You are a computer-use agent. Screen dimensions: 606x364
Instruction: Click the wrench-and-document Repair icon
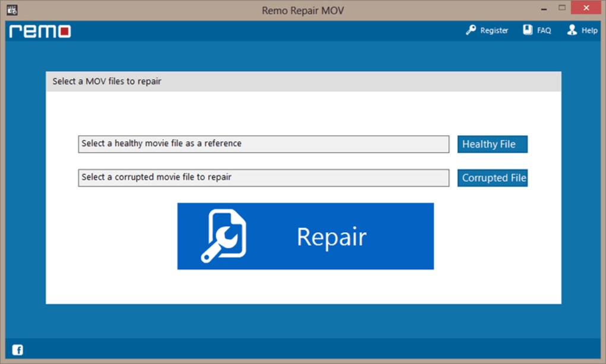pyautogui.click(x=225, y=235)
